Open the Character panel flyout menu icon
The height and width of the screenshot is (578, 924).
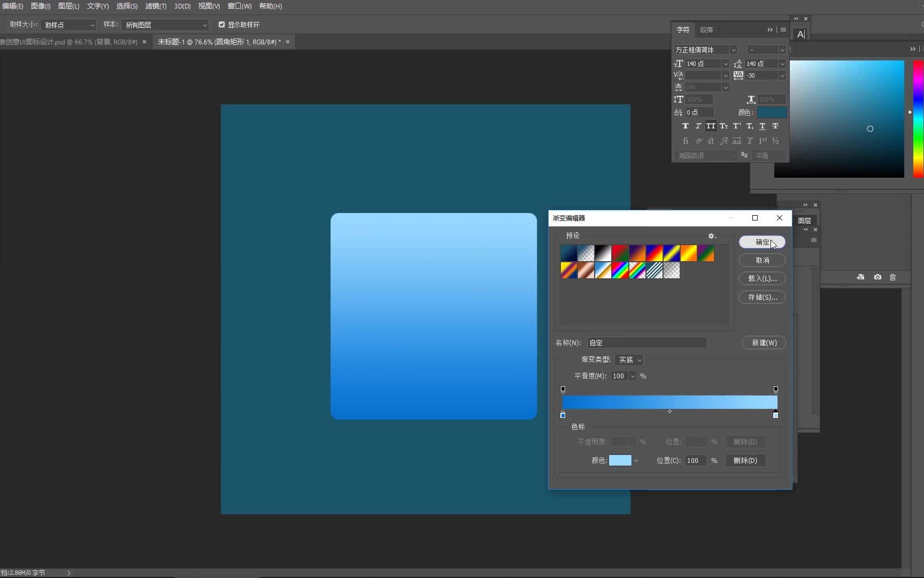click(783, 30)
